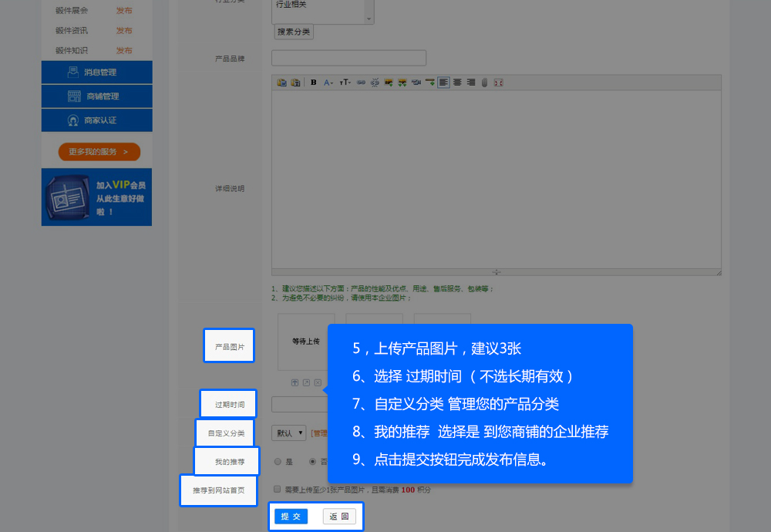This screenshot has width=771, height=532.
Task: Click the remove link (unlink) icon
Action: 375,82
